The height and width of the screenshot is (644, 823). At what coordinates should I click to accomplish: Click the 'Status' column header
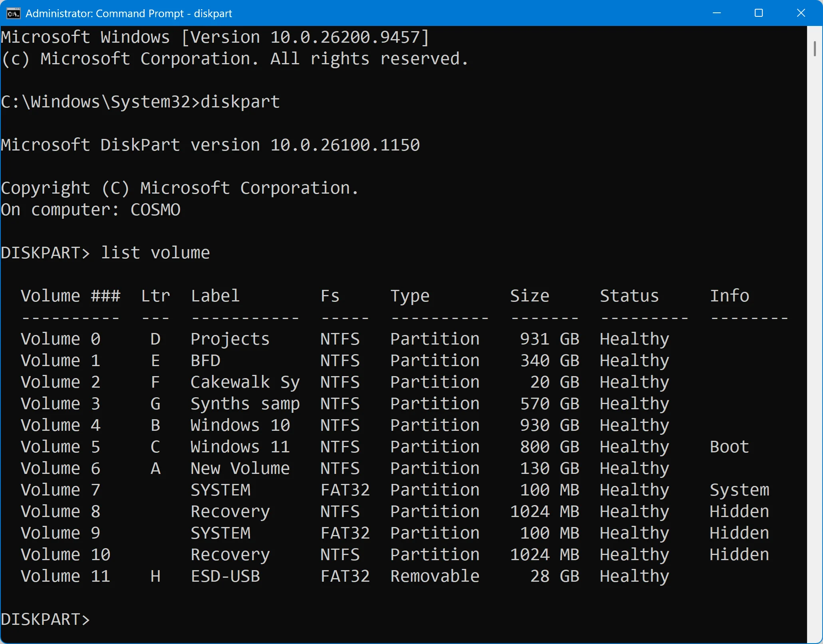(x=629, y=296)
